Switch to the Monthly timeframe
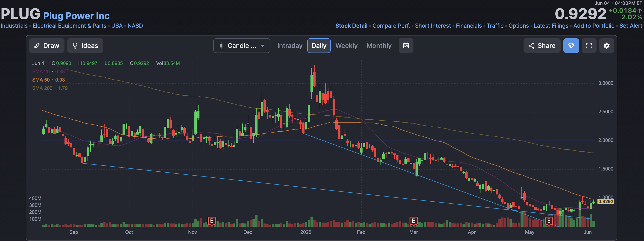The image size is (644, 241). tap(379, 45)
